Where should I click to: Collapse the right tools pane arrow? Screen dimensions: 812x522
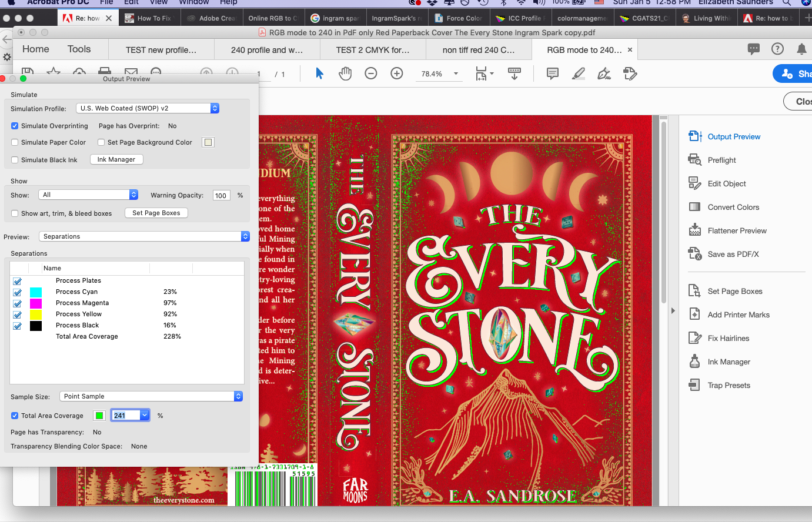pyautogui.click(x=673, y=310)
